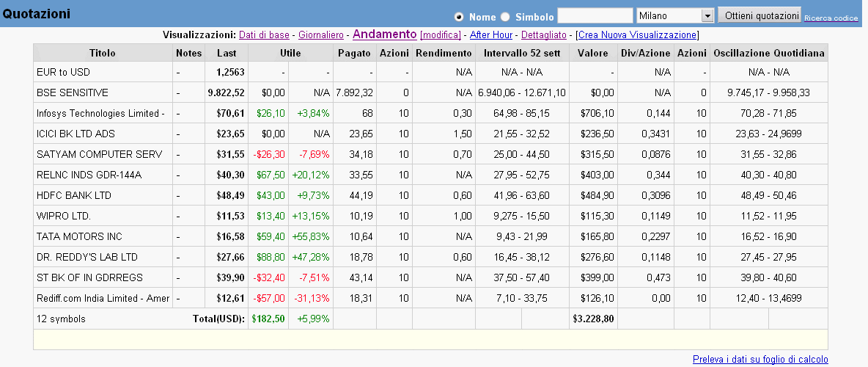Viewport: 868px width, 367px height.
Task: Click the +20,12% gain cell
Action: tap(311, 175)
